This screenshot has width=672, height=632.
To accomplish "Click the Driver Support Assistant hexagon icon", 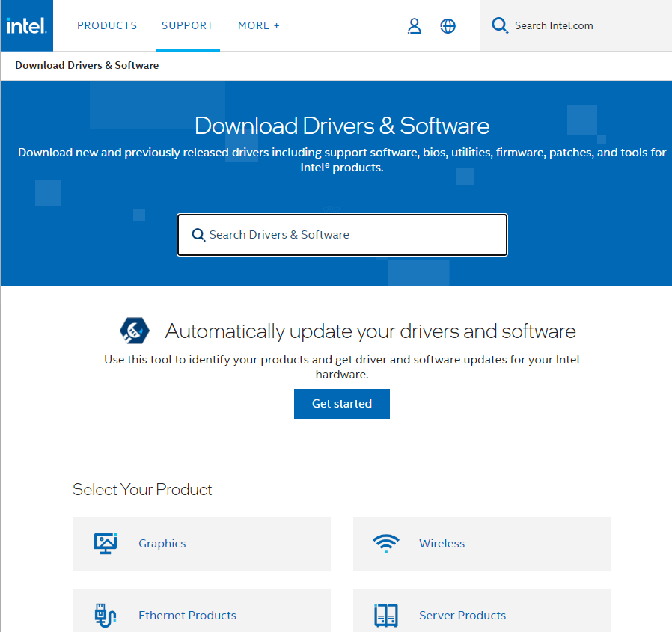I will pyautogui.click(x=135, y=331).
